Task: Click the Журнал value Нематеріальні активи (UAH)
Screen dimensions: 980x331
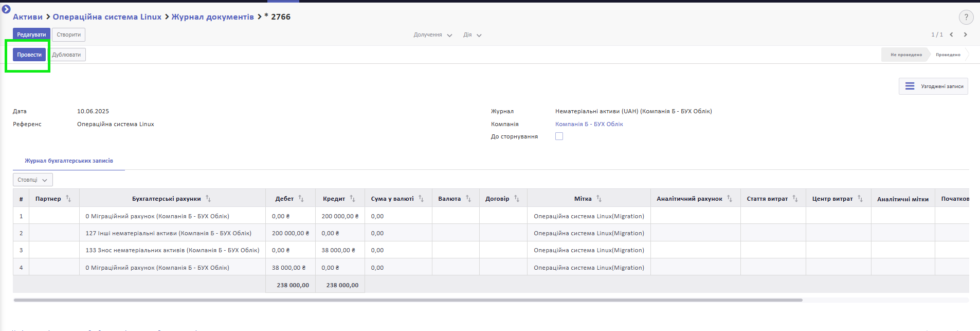Action: coord(633,111)
